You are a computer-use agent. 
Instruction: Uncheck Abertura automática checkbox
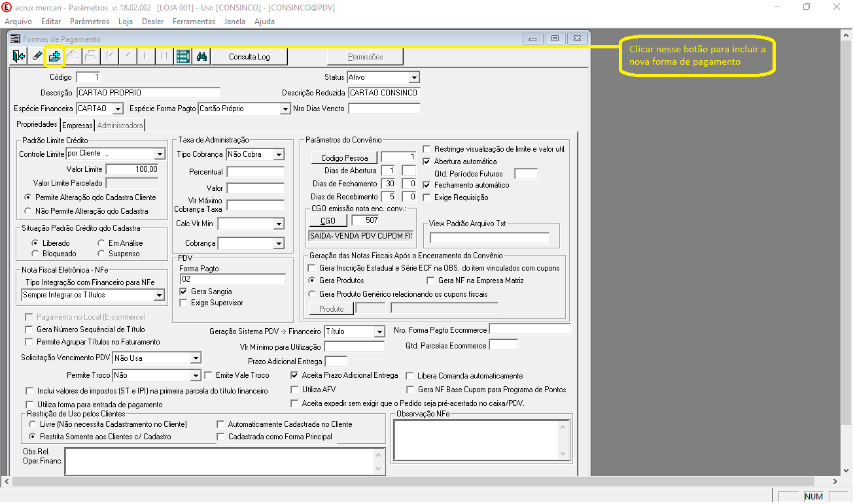coord(427,161)
